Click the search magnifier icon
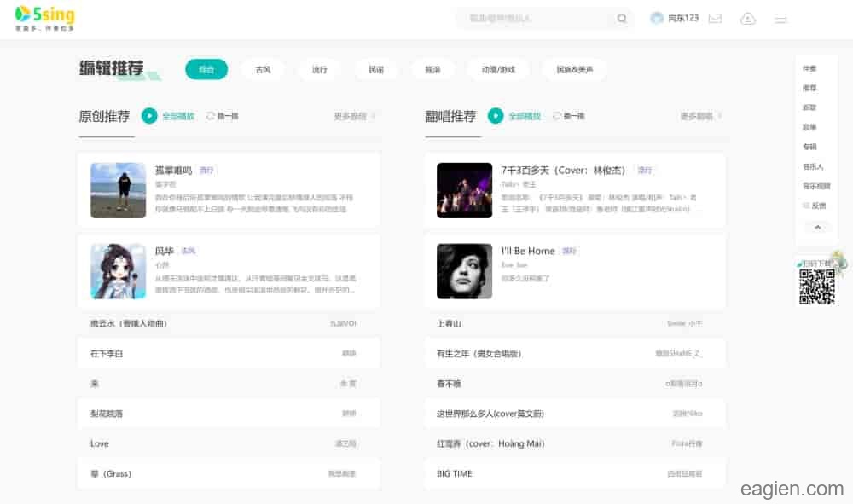 (622, 19)
